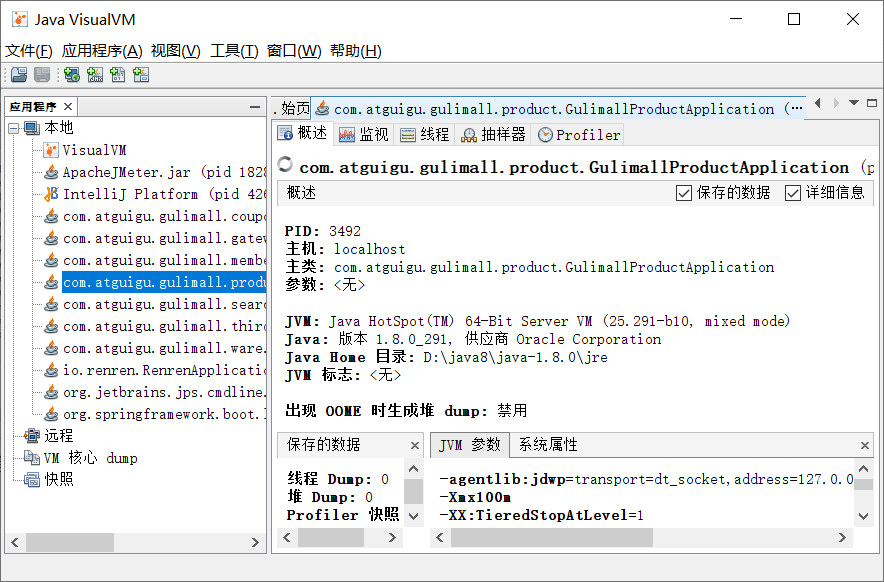This screenshot has height=582, width=884.
Task: Select the gulimall.coupon application entry
Action: (x=155, y=216)
